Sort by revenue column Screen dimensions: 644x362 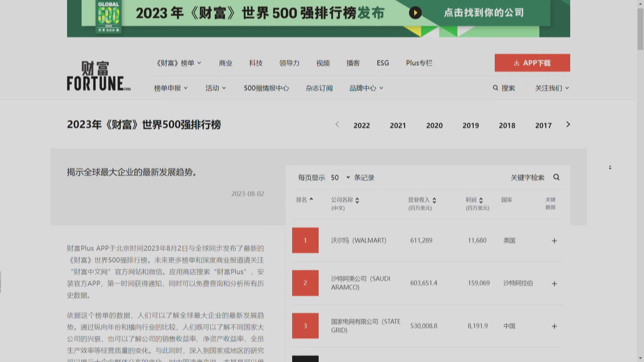pos(434,200)
